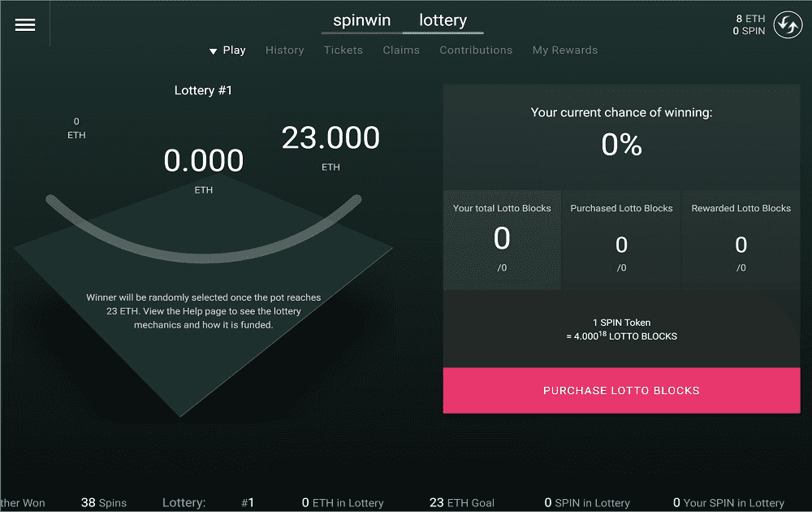Click the Lottery #1 heading
Image resolution: width=812 pixels, height=512 pixels.
(203, 90)
